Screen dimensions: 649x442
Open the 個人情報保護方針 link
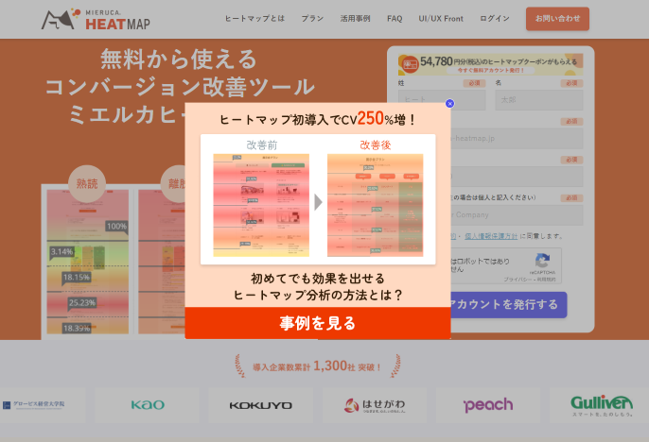pyautogui.click(x=491, y=236)
